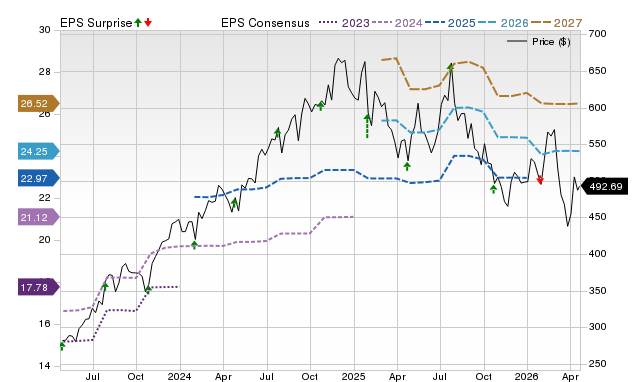Click the 22 label on EPS axis

tap(45, 198)
